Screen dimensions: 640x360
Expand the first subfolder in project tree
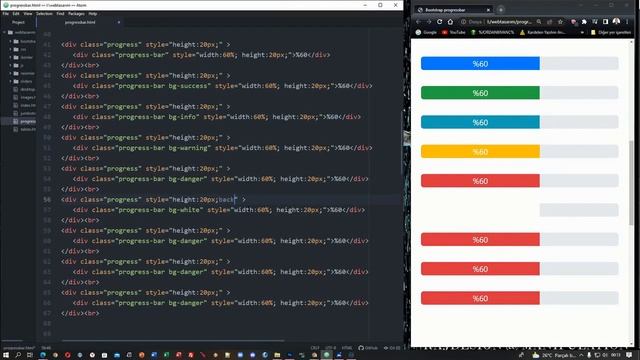click(11, 41)
